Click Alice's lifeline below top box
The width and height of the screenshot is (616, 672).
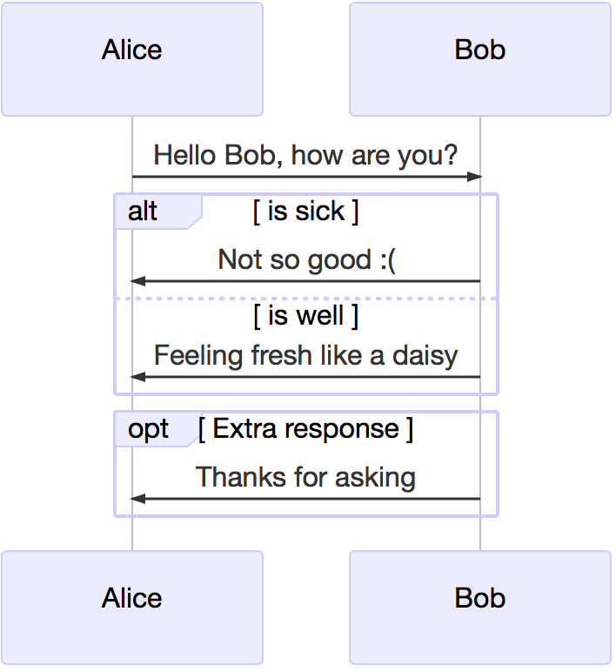pyautogui.click(x=132, y=141)
